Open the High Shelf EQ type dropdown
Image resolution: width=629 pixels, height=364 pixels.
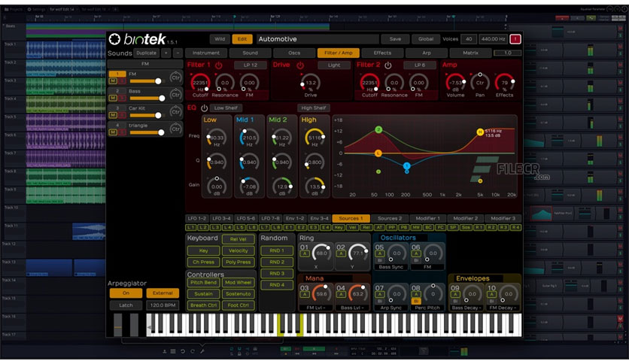pos(313,108)
